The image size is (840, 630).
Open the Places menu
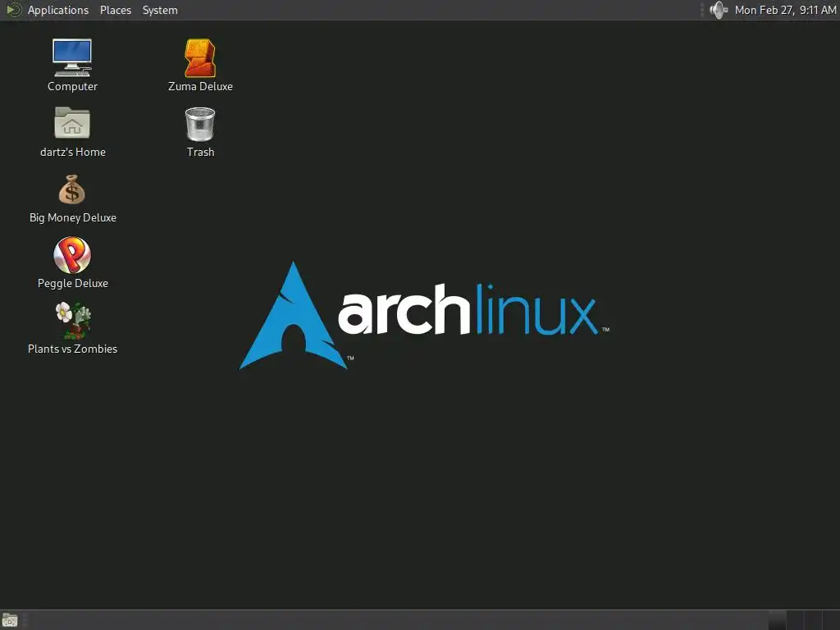point(115,10)
